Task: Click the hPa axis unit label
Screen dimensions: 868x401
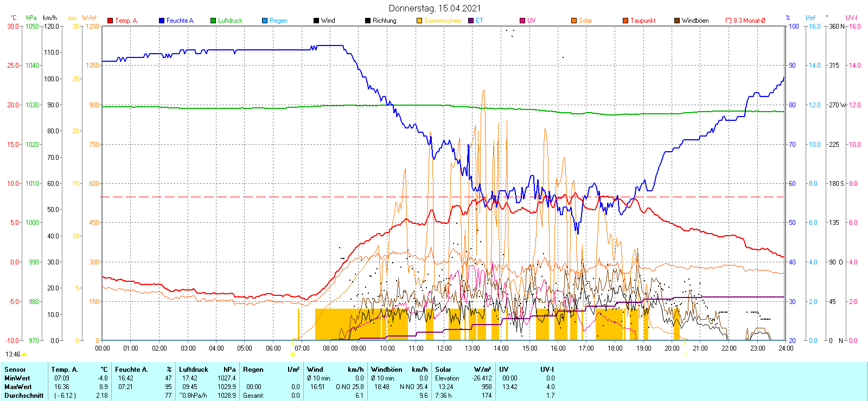Action: tap(31, 18)
